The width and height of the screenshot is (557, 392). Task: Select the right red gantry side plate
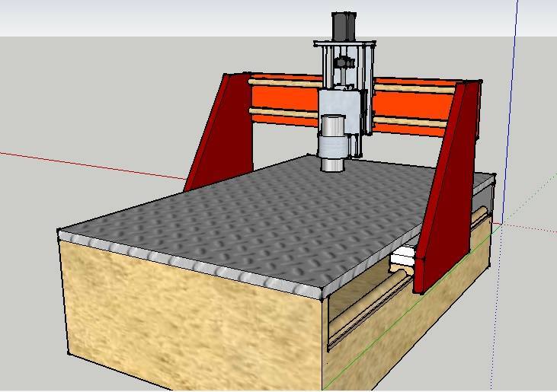(447, 190)
